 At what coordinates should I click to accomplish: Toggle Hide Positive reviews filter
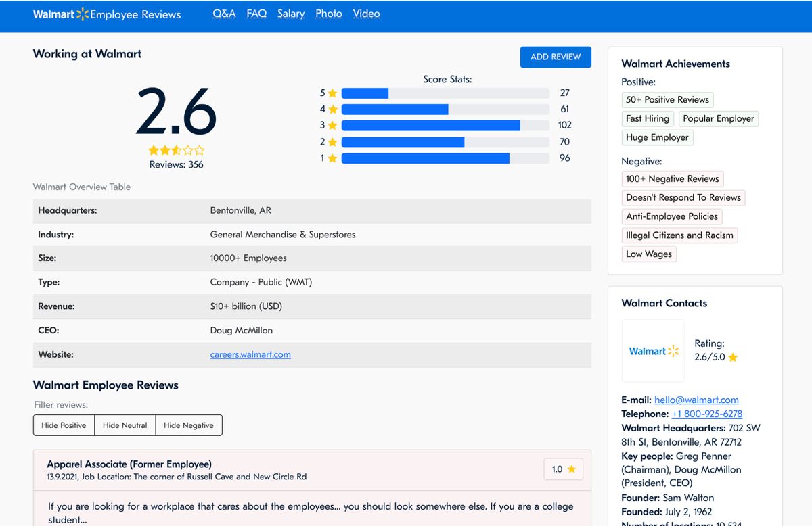coord(64,425)
